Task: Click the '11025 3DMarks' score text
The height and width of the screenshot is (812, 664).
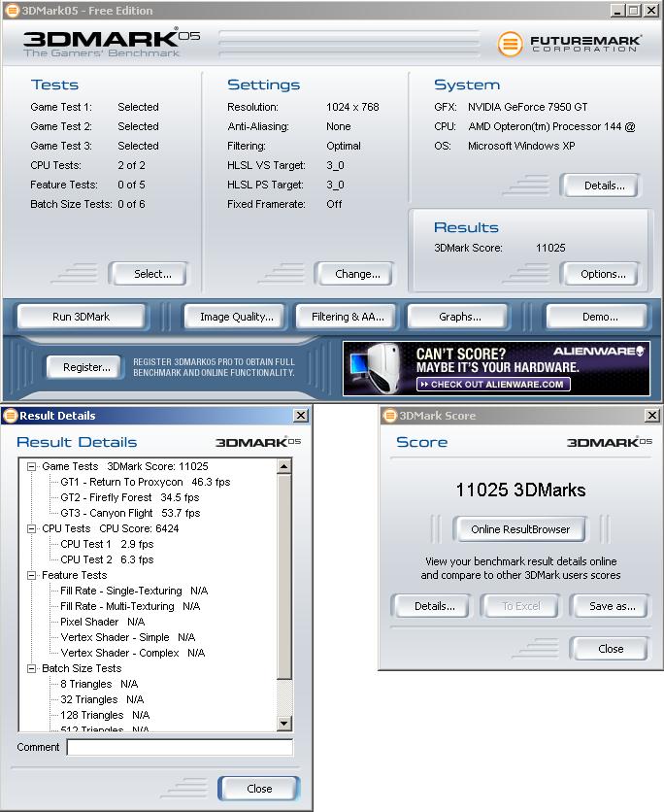Action: [x=520, y=490]
